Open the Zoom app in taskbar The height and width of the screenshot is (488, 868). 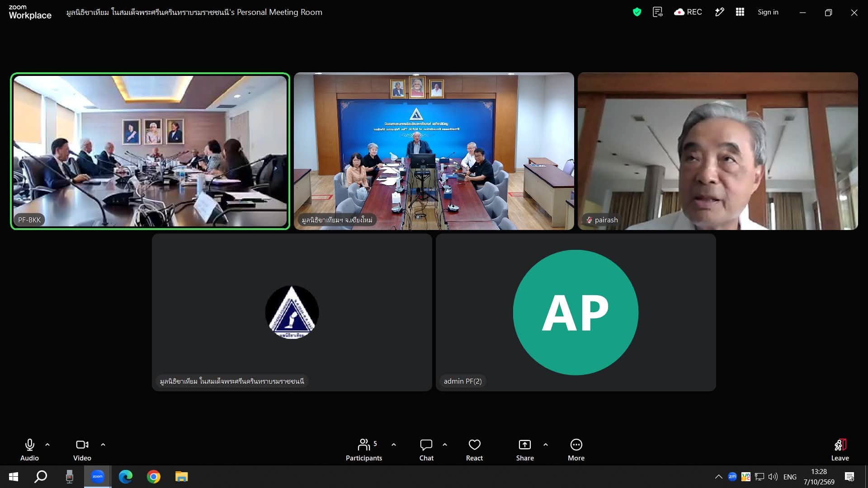tap(98, 477)
